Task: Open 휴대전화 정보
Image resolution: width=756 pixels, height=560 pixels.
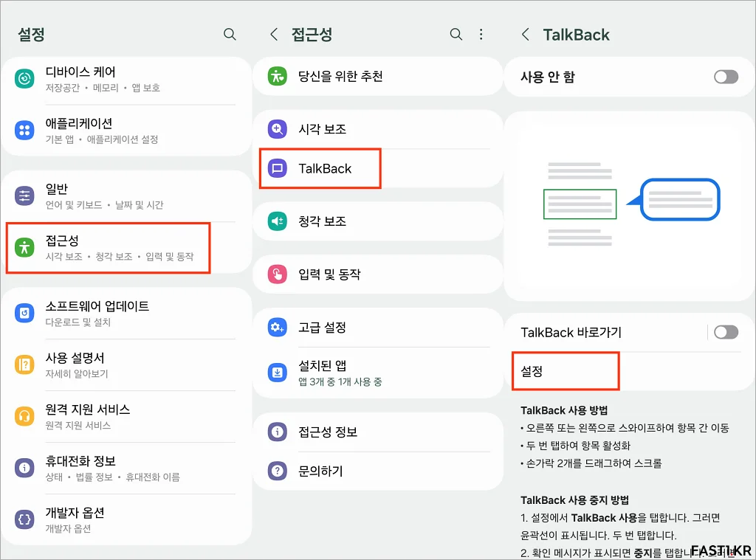Action: (x=127, y=469)
